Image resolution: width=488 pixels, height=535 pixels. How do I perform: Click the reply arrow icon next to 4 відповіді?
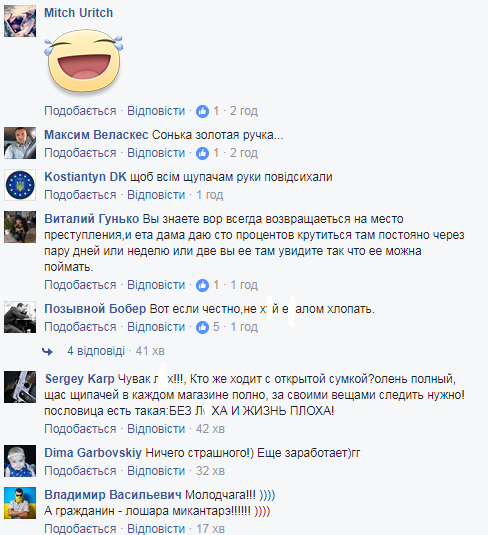[47, 351]
